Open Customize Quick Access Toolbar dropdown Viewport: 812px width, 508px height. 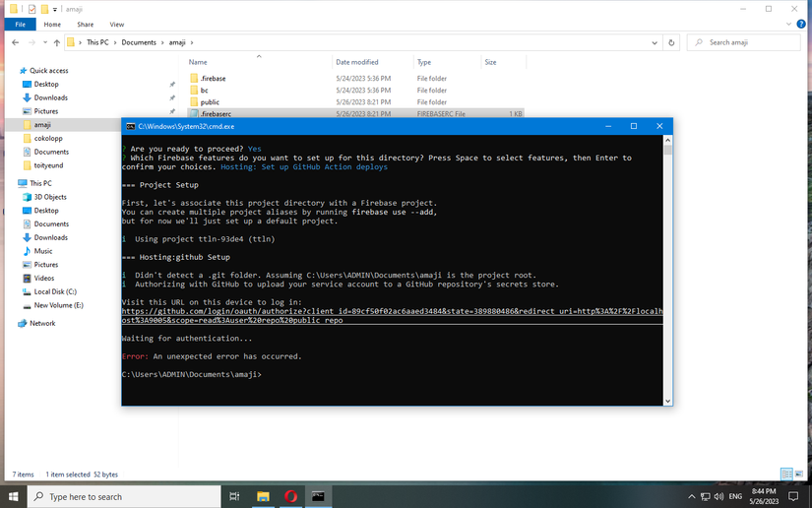click(x=54, y=9)
